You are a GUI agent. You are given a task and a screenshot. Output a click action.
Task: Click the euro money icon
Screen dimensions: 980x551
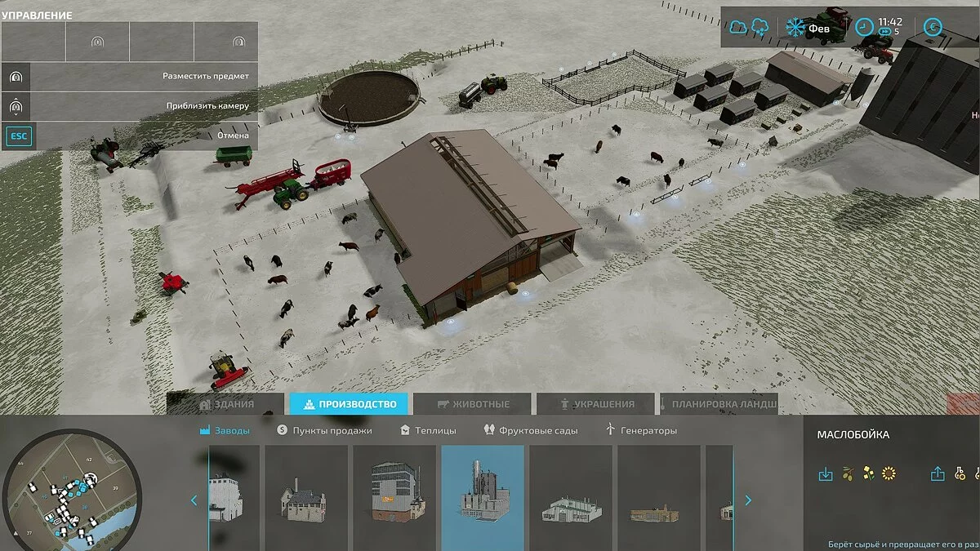pos(932,27)
